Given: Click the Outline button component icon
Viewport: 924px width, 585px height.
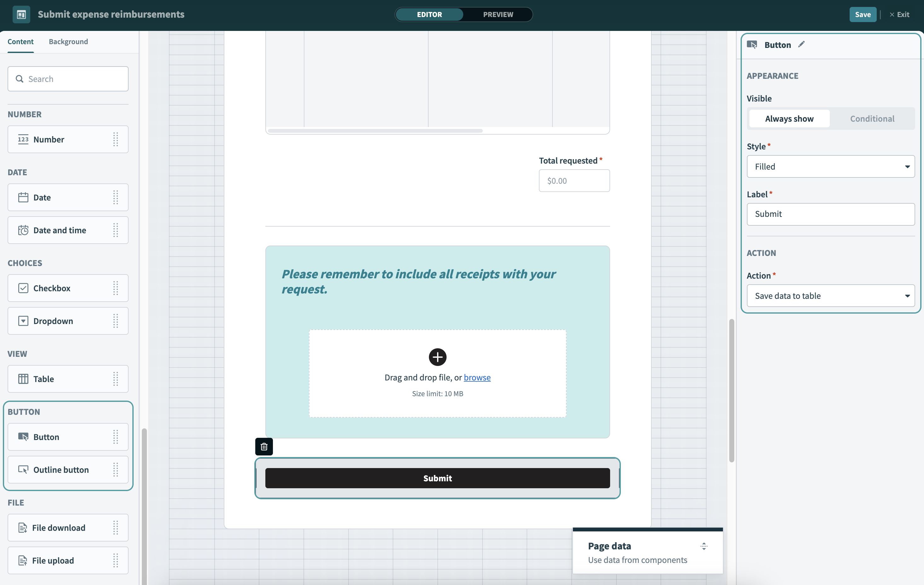Looking at the screenshot, I should [x=23, y=469].
